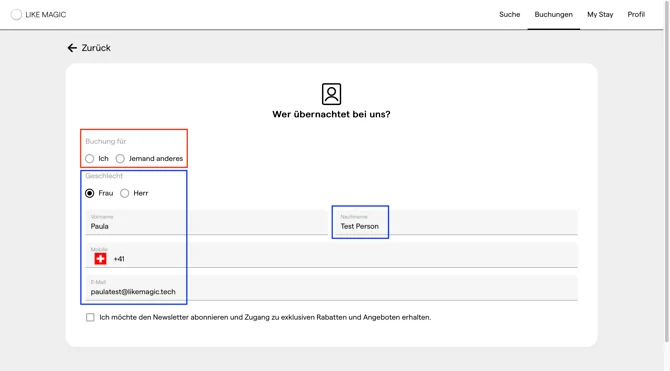Click the Zurück link
Screen dimensions: 670x371
[x=96, y=48]
